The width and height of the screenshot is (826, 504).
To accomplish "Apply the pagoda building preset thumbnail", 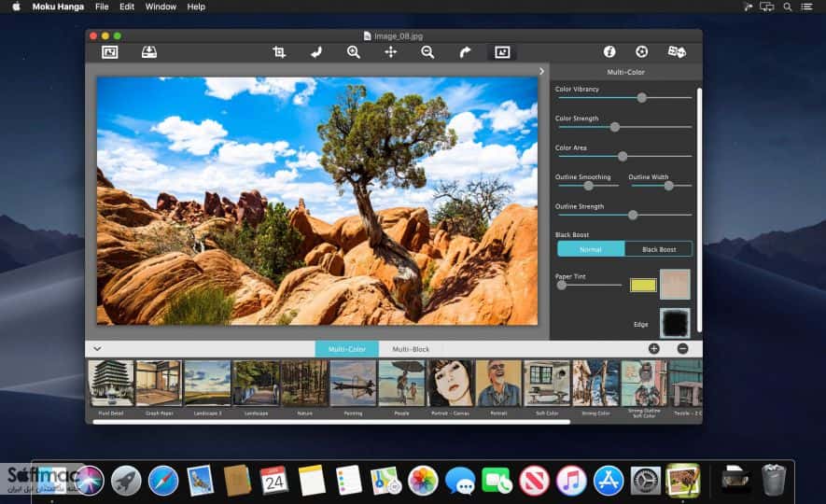I will (x=111, y=383).
